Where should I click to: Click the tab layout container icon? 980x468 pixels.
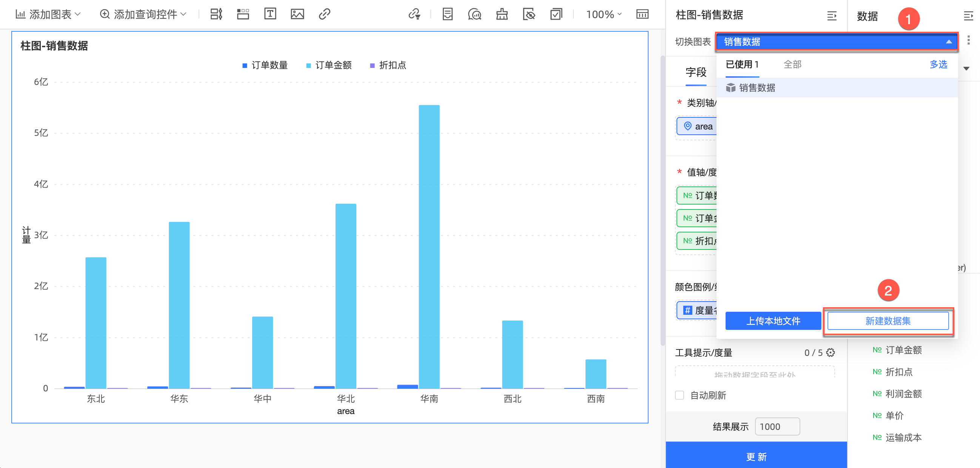(243, 14)
